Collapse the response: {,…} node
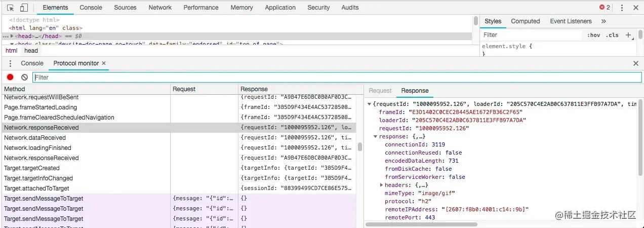 pos(375,136)
